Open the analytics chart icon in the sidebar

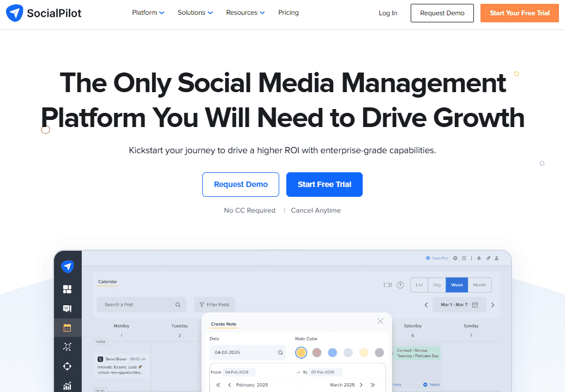[67, 386]
